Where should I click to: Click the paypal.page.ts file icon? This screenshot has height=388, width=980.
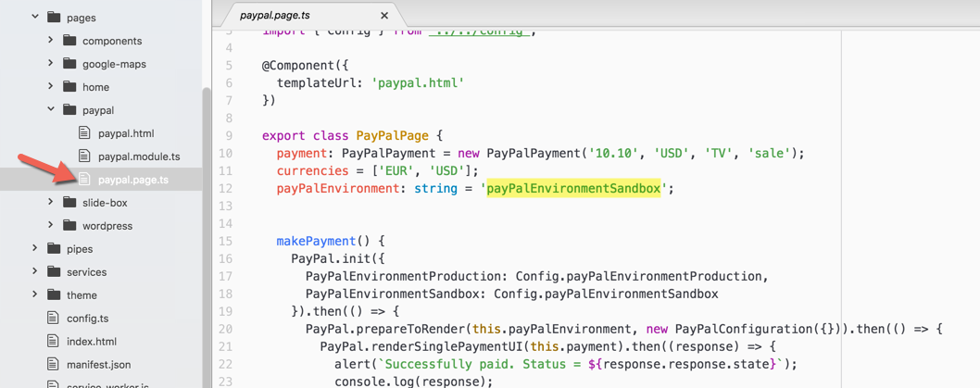pyautogui.click(x=84, y=180)
